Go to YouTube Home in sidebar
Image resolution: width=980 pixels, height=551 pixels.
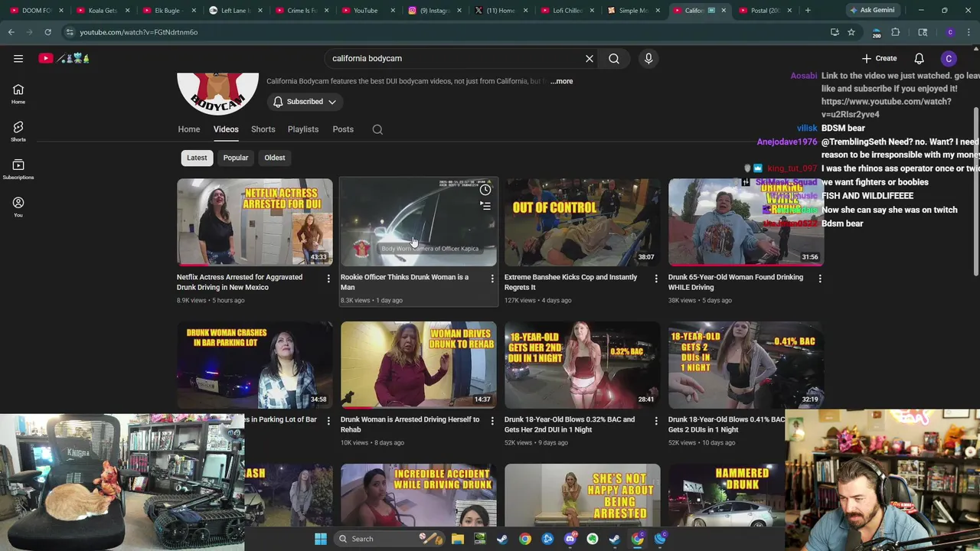[18, 93]
